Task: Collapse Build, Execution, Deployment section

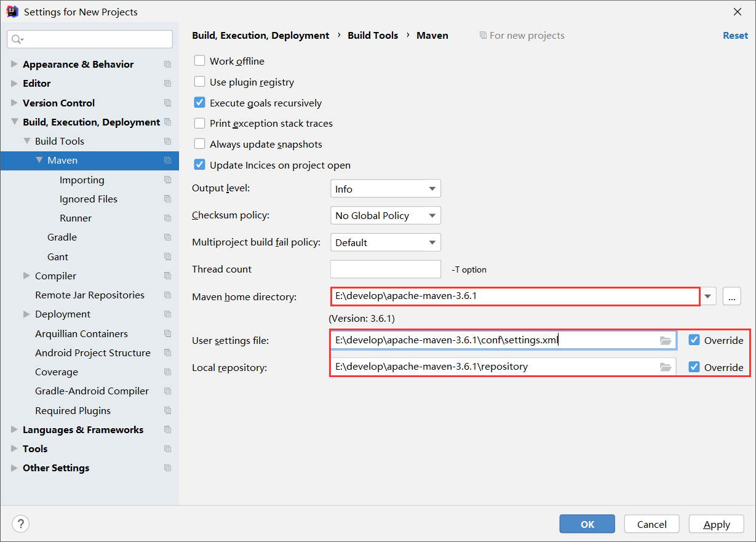Action: (14, 122)
